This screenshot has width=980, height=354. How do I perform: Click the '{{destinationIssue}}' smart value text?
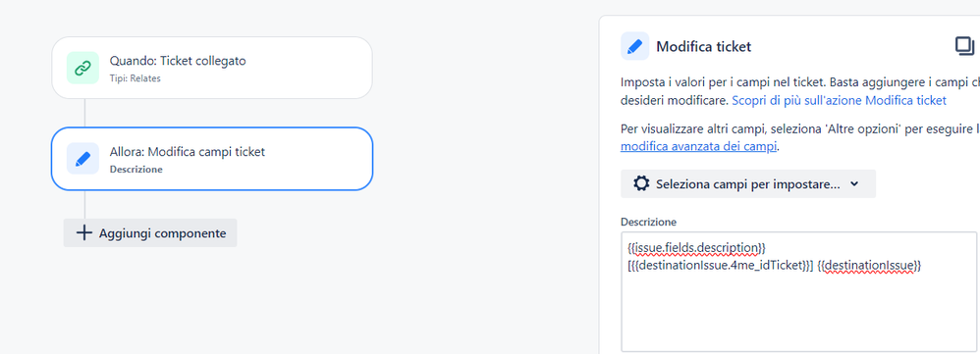[869, 266]
